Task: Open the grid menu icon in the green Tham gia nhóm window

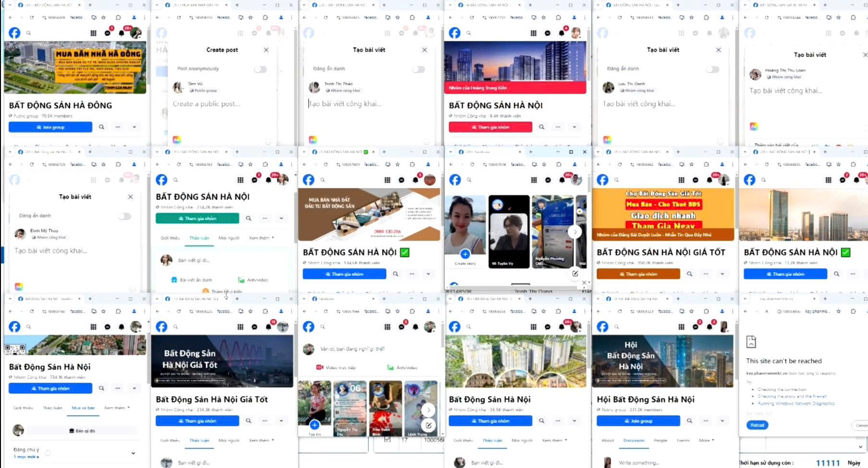Action: (240, 180)
